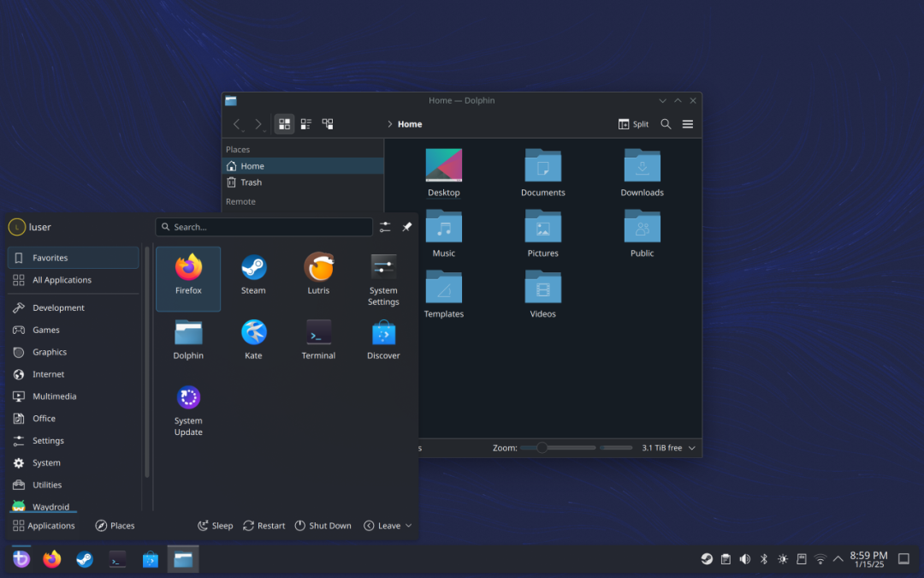924x578 pixels.
Task: Pin the application launcher open
Action: [x=406, y=227]
